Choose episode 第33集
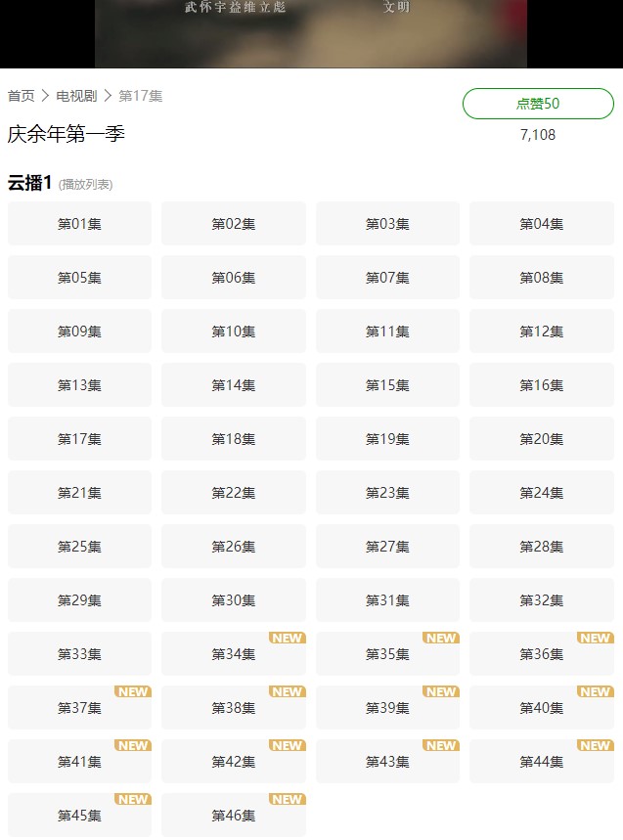 pos(79,654)
